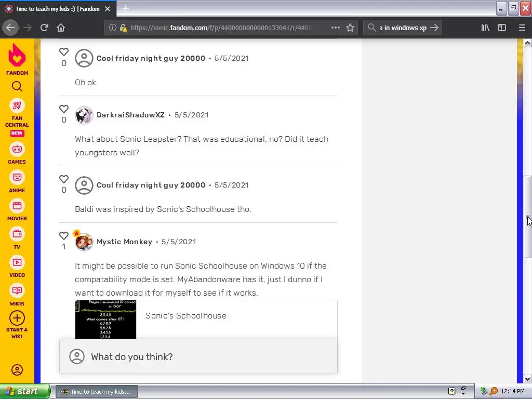
Task: Open the Sonic's Schoolhouse preview thumbnail
Action: pyautogui.click(x=105, y=320)
